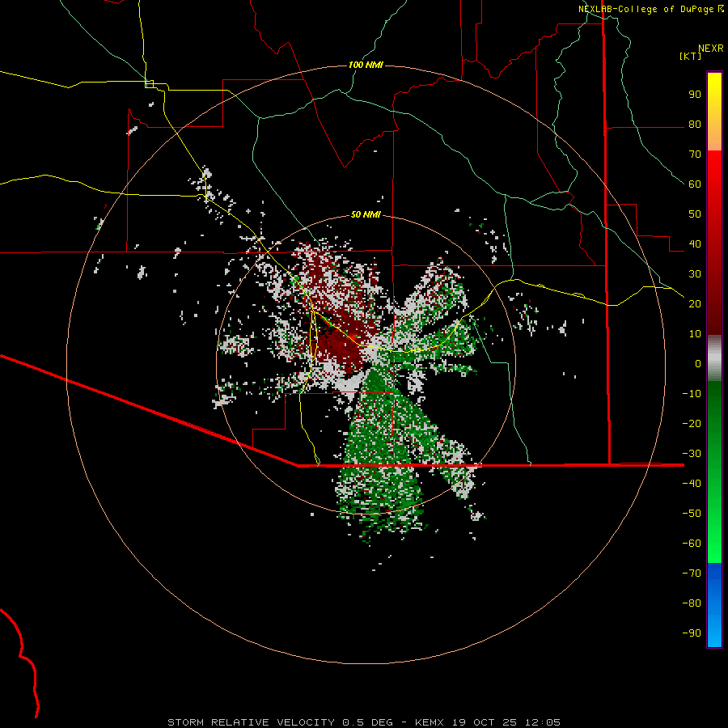This screenshot has height=728, width=728.
Task: Click the -30 value on the velocity scale
Action: pos(692,454)
